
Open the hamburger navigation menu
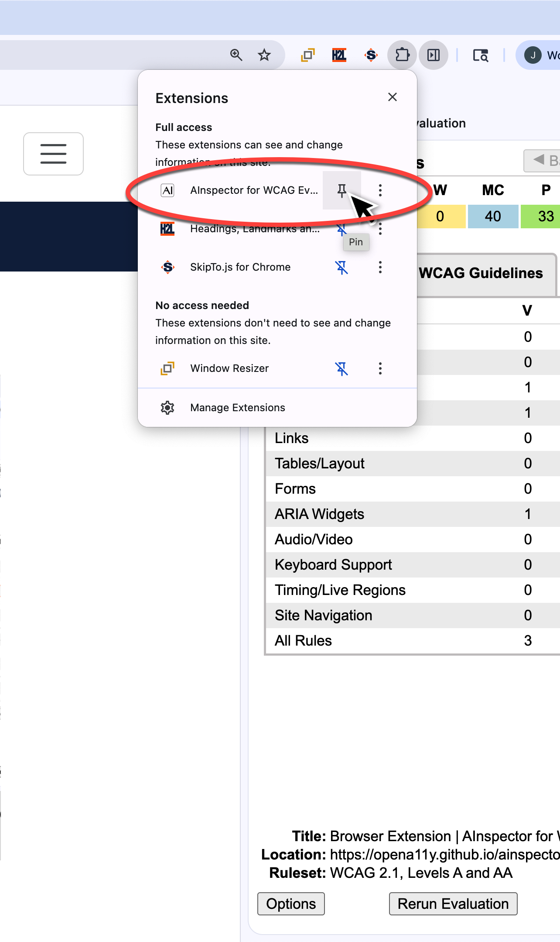point(53,154)
